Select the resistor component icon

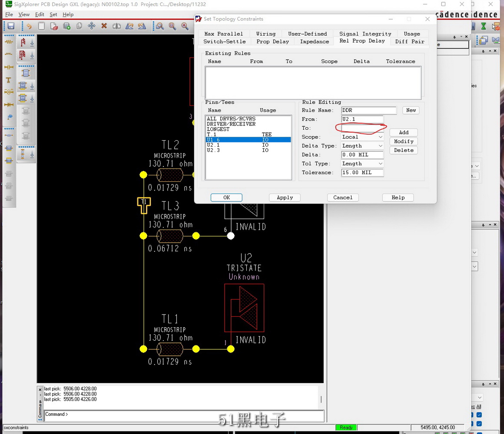pos(9,42)
